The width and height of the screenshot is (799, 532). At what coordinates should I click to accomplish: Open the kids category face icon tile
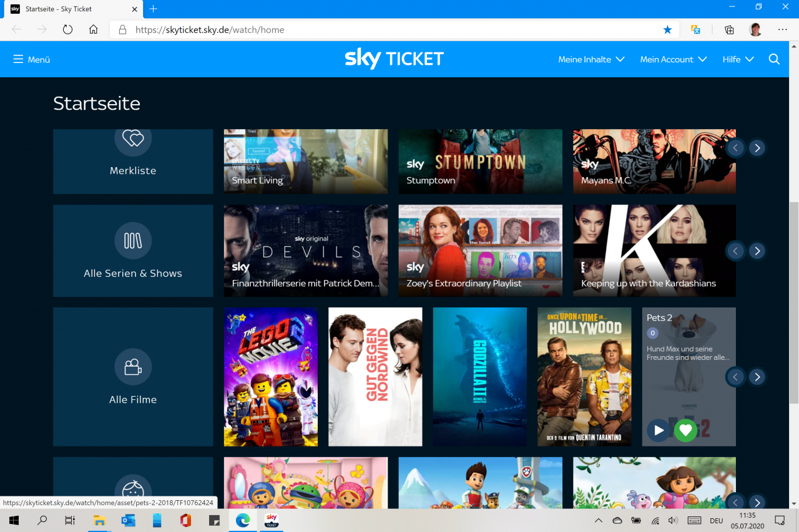click(x=133, y=491)
